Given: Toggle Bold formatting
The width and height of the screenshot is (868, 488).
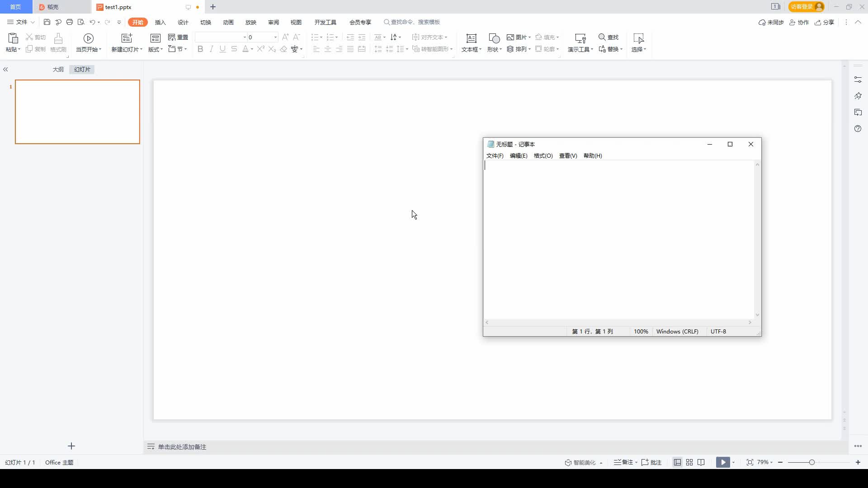Looking at the screenshot, I should pyautogui.click(x=200, y=49).
